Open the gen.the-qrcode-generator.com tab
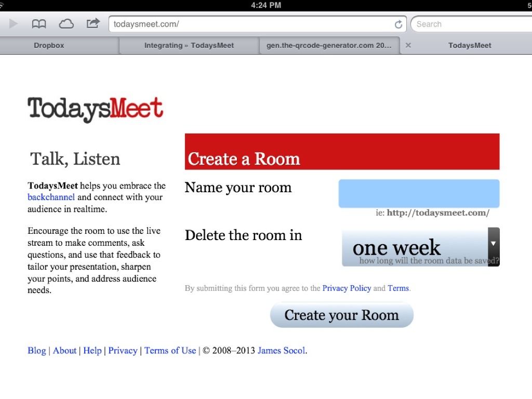 (x=329, y=45)
